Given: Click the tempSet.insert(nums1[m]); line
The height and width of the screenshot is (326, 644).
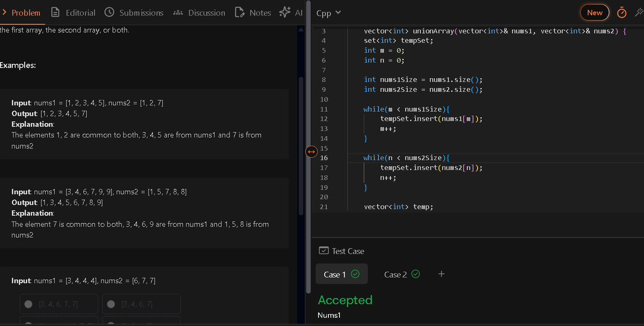Looking at the screenshot, I should coord(431,119).
